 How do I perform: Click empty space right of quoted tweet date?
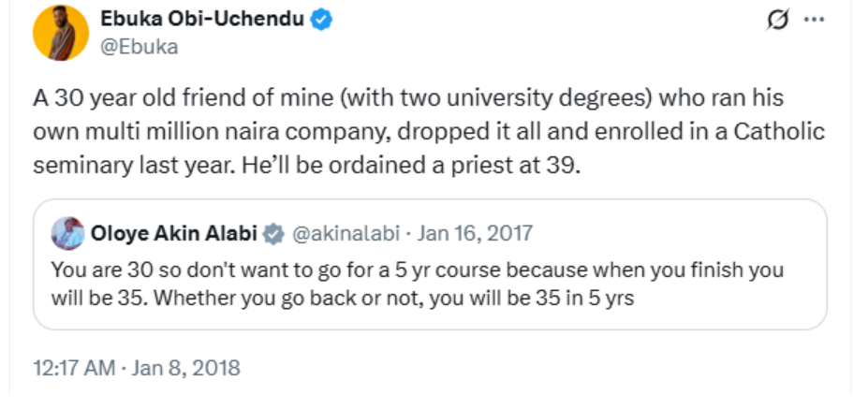point(674,234)
